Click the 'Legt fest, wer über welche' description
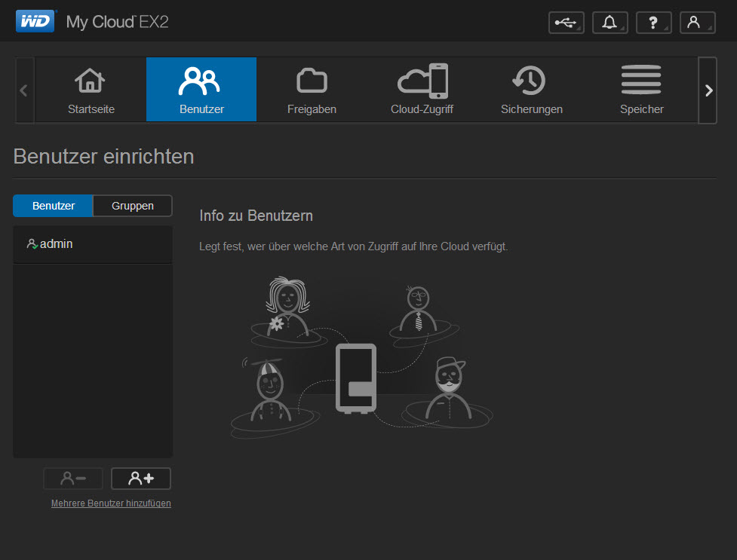 [354, 246]
